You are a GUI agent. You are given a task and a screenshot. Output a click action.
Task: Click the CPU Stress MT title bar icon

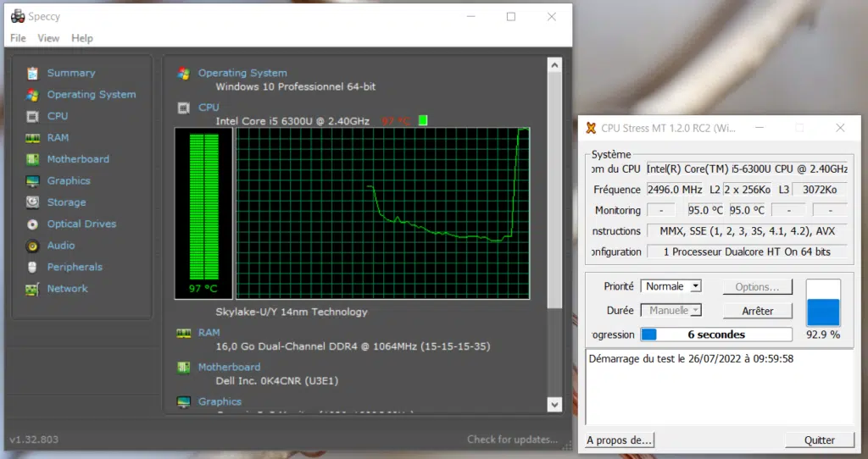coord(591,128)
